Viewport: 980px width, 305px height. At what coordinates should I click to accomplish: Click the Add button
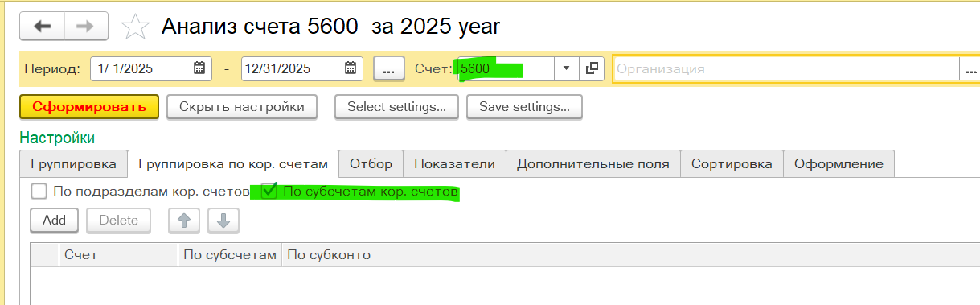pyautogui.click(x=54, y=220)
